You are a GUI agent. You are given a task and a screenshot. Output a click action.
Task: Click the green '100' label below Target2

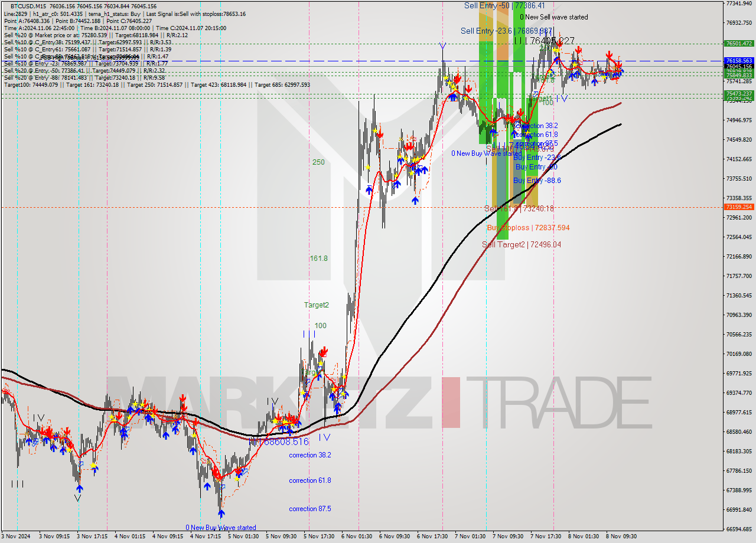(320, 326)
